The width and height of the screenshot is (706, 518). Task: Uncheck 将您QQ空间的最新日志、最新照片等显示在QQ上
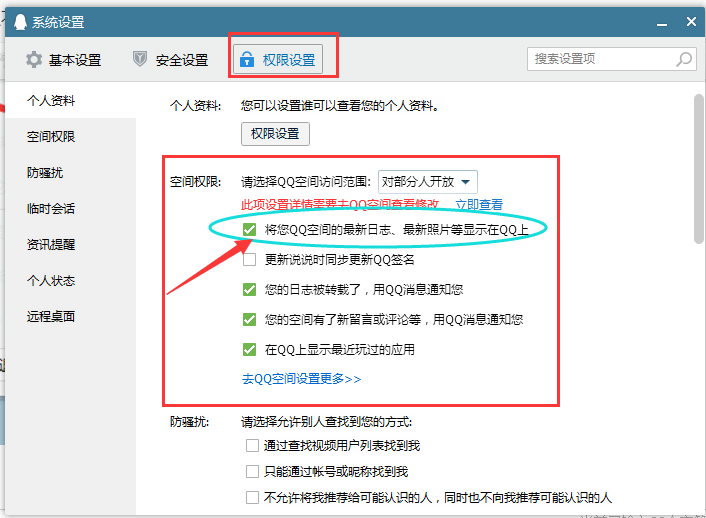pyautogui.click(x=249, y=230)
